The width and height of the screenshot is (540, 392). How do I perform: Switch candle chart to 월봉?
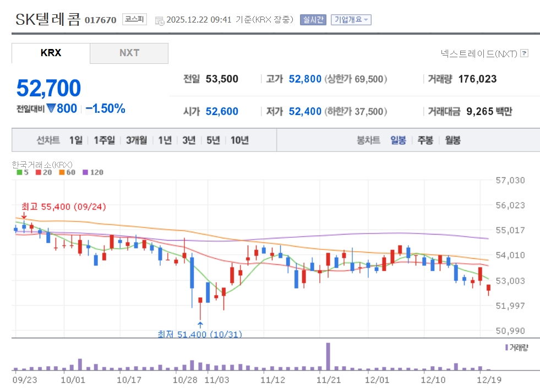point(452,140)
